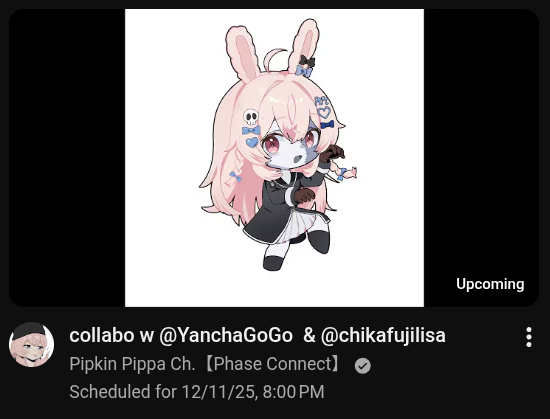Viewport: 550px width, 419px height.
Task: Open the pink bunny girl video thumbnail
Action: [x=274, y=158]
